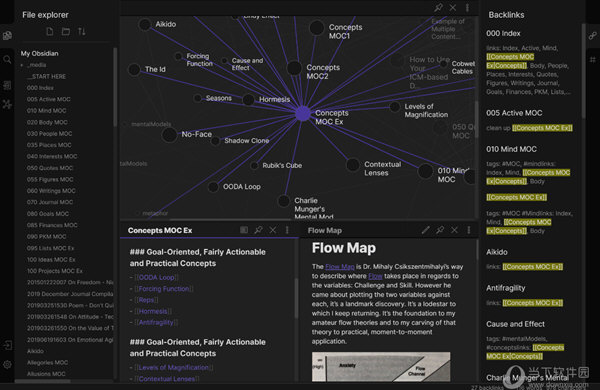Open the __START HERE note
This screenshot has height=390, width=600.
46,77
